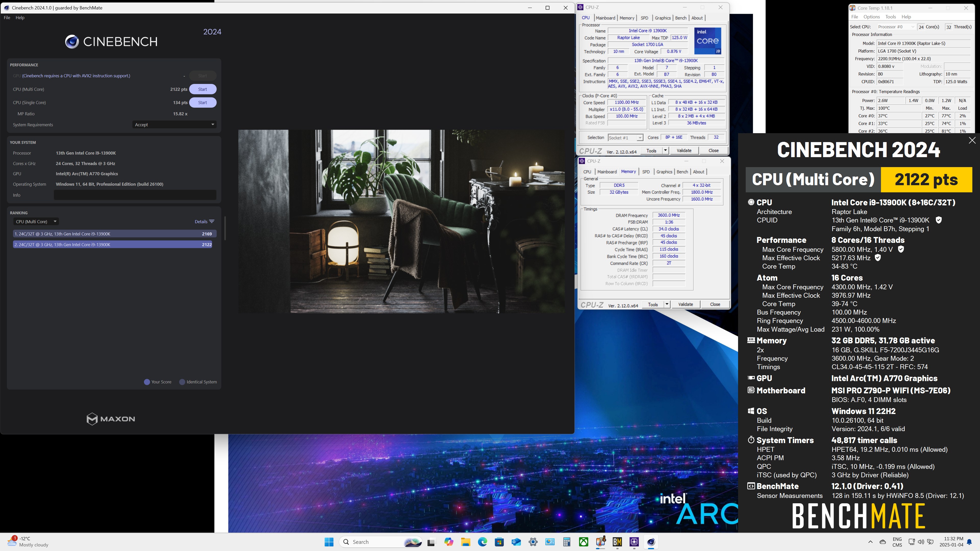Screen dimensions: 980x551
Task: Switch to Core Temp via taskbar thermometer icon
Action: click(x=600, y=542)
